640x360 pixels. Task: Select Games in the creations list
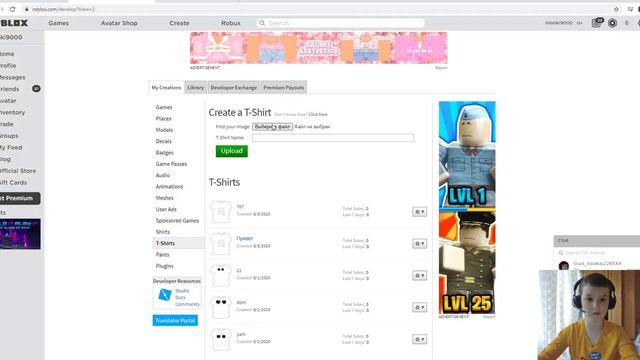point(164,107)
